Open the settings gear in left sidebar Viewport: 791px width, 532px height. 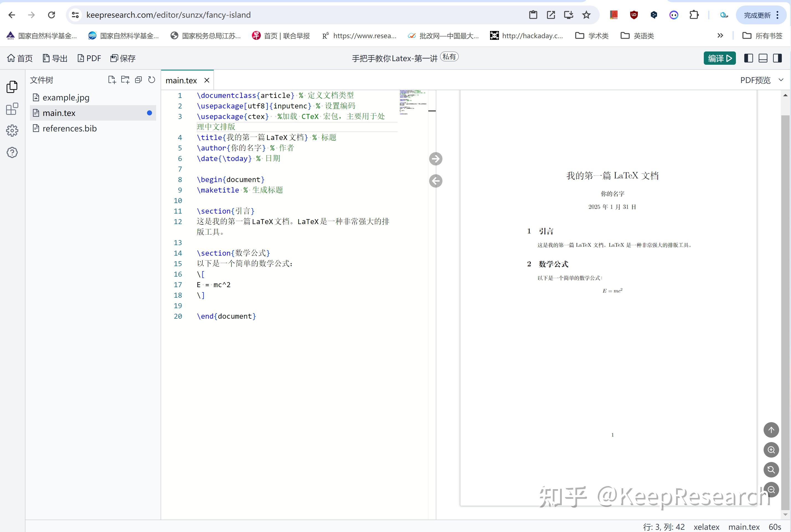click(12, 131)
